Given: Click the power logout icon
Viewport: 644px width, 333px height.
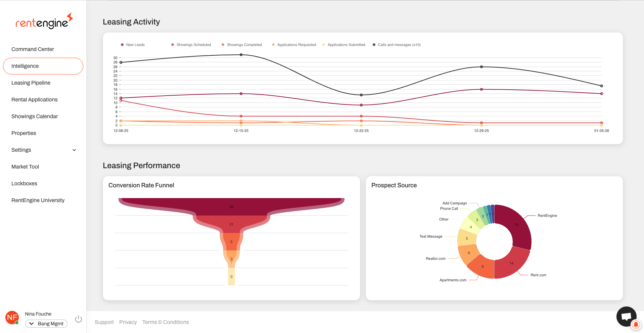Looking at the screenshot, I should (79, 319).
